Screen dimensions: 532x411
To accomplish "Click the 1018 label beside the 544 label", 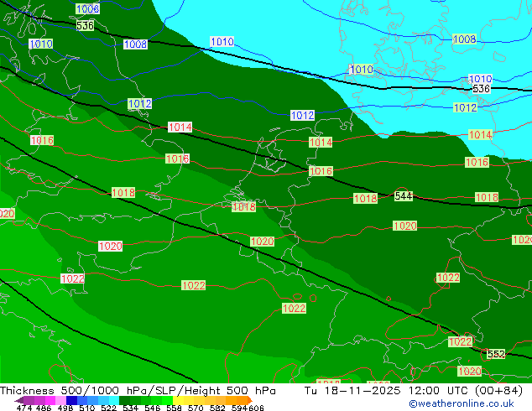I will coord(365,199).
